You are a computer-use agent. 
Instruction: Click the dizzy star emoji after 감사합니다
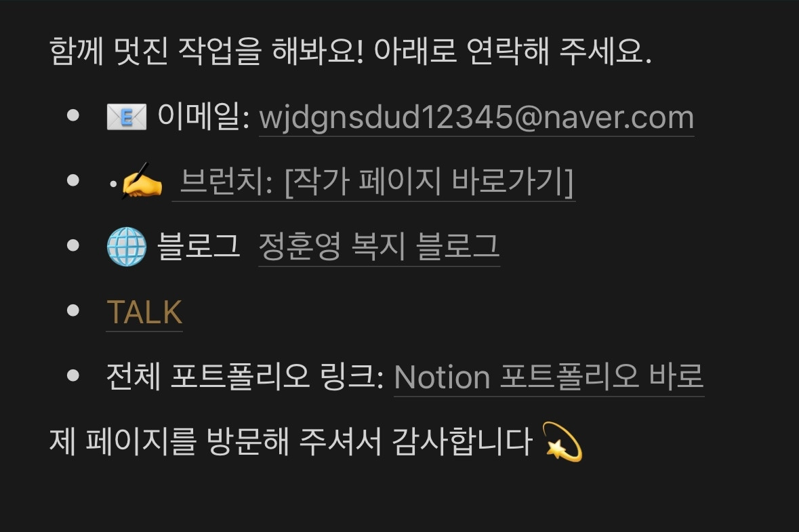pyautogui.click(x=562, y=442)
